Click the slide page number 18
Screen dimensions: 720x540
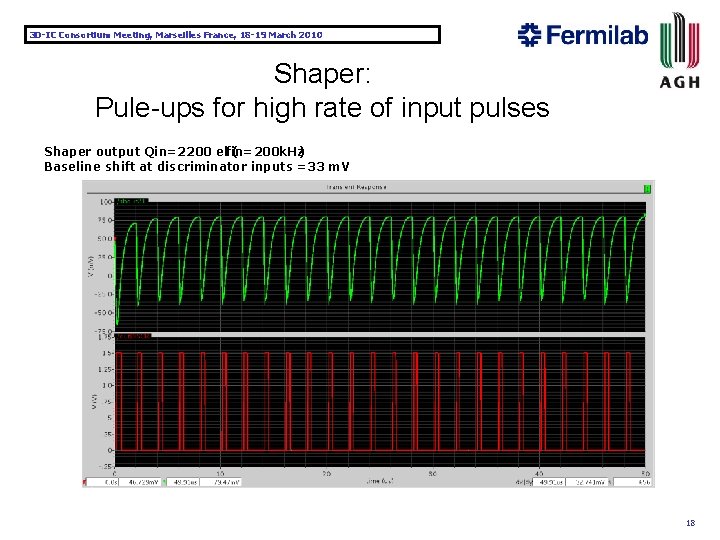pos(690,523)
